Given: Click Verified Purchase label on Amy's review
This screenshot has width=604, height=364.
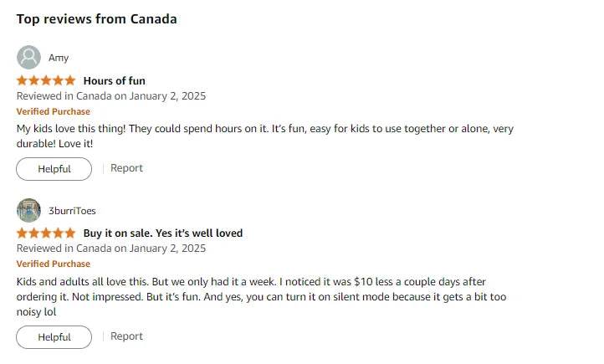Looking at the screenshot, I should [x=53, y=111].
